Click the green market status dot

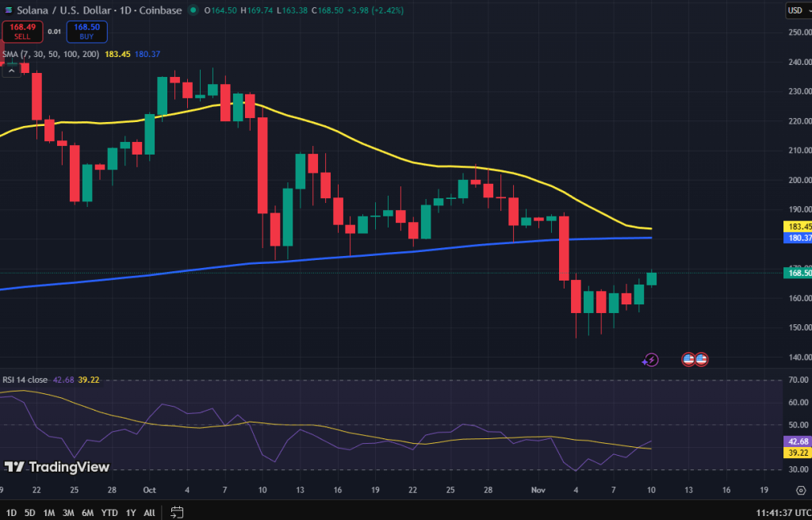193,10
